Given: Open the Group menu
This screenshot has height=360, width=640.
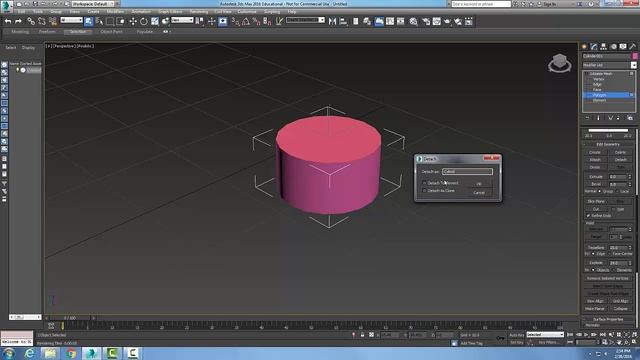Looking at the screenshot, I should 56,11.
